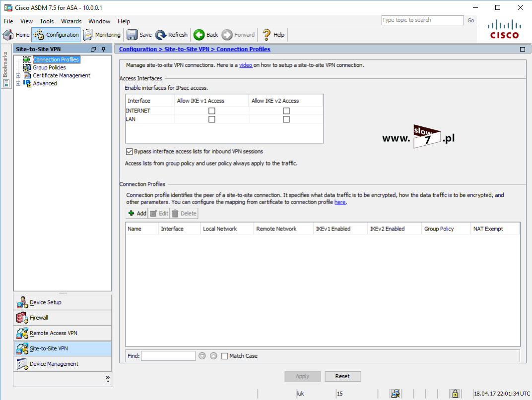Pin the Site-to-Site VPN panel
The image size is (532, 400).
104,49
